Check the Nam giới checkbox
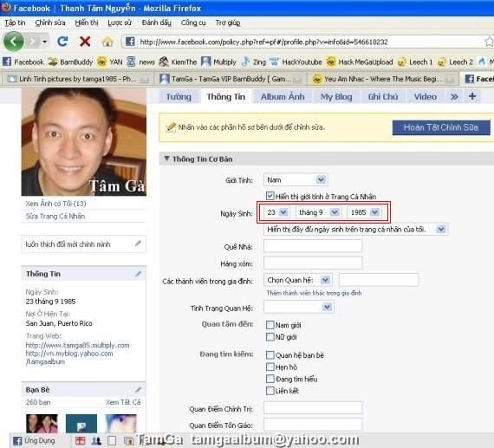494x448 pixels. pos(270,325)
